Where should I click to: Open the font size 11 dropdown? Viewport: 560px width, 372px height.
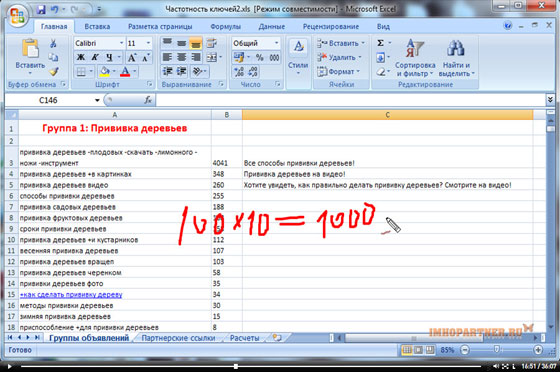click(148, 43)
